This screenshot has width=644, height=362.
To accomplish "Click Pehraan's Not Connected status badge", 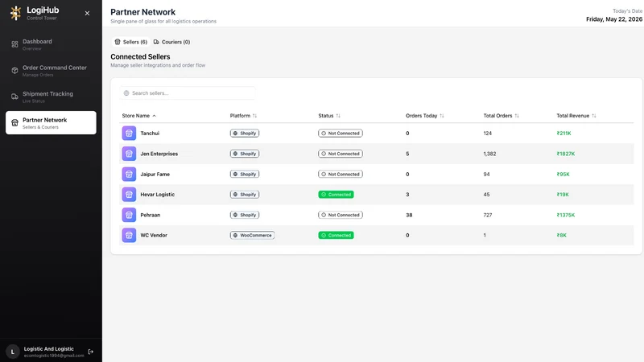I will click(x=341, y=215).
